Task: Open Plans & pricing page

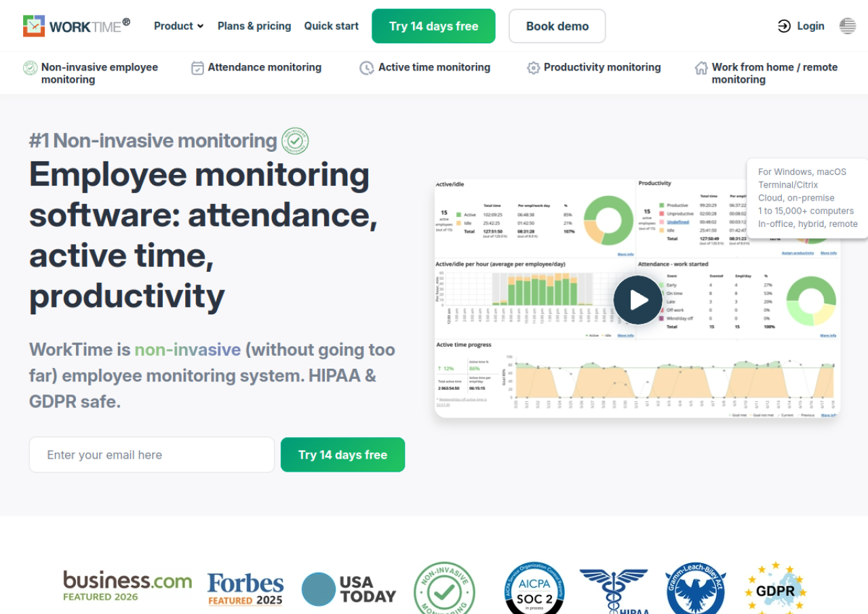Action: pos(254,26)
